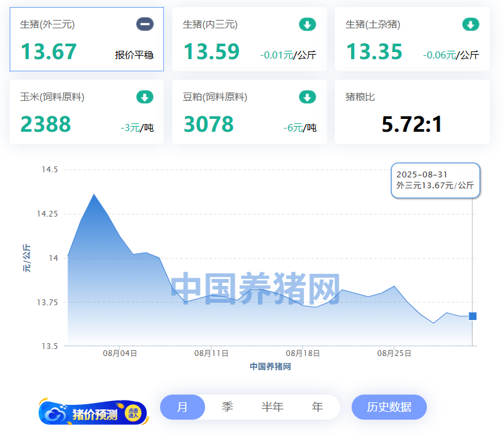Click the 14.5 y-axis label
This screenshot has width=504, height=446.
(50, 170)
